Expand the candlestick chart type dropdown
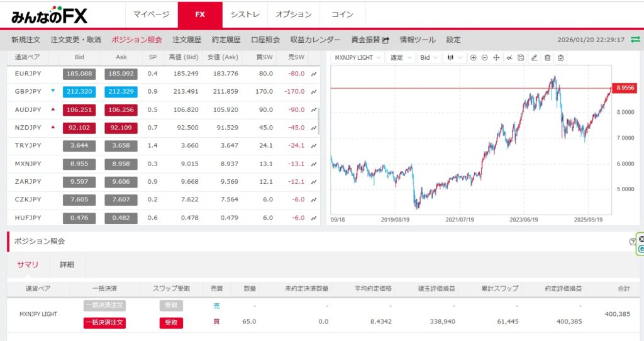 coord(453,57)
